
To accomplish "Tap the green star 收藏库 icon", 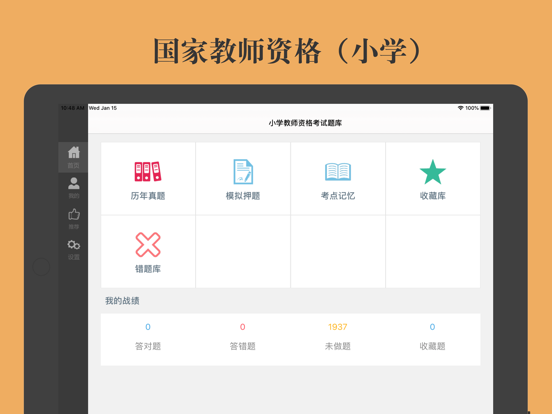I will pos(433,172).
